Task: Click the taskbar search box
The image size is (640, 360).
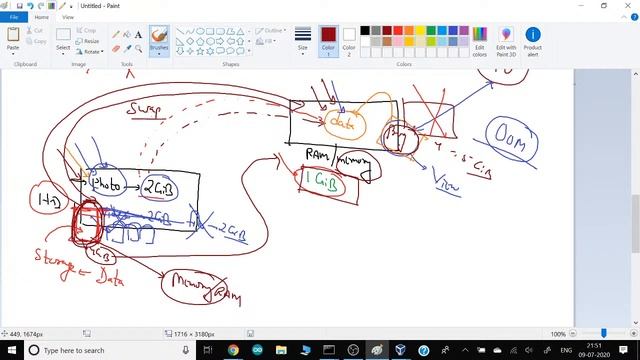Action: (109, 350)
